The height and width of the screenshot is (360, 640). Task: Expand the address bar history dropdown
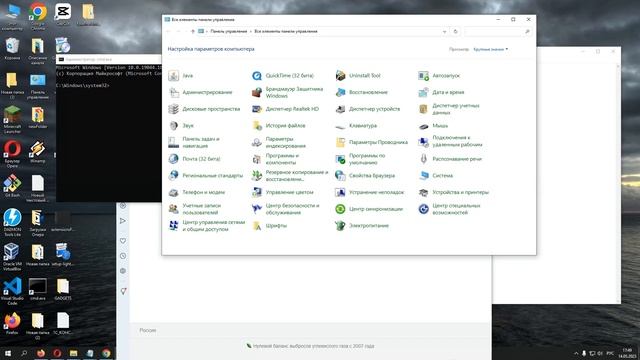(444, 31)
